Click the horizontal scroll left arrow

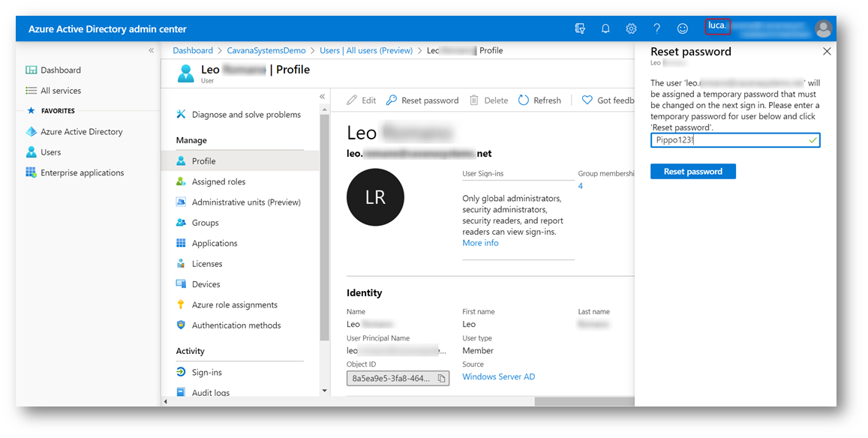click(166, 401)
